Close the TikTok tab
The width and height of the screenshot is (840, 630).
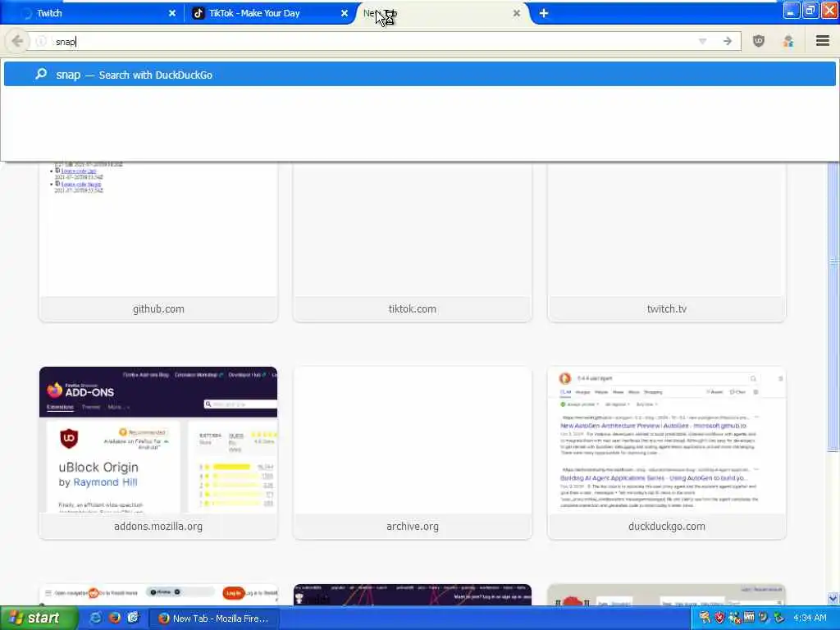point(345,13)
